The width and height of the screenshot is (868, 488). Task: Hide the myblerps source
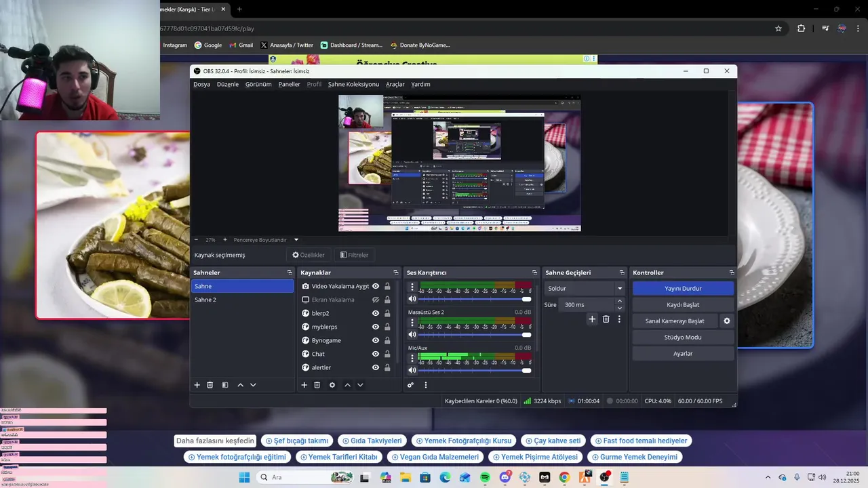click(x=376, y=327)
